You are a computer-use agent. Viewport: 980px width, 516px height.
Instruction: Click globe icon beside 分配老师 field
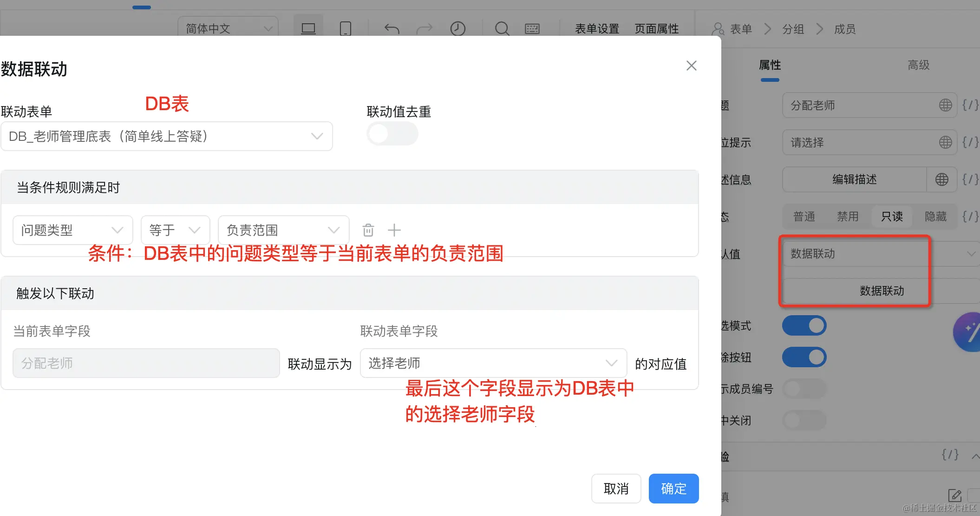pos(945,105)
